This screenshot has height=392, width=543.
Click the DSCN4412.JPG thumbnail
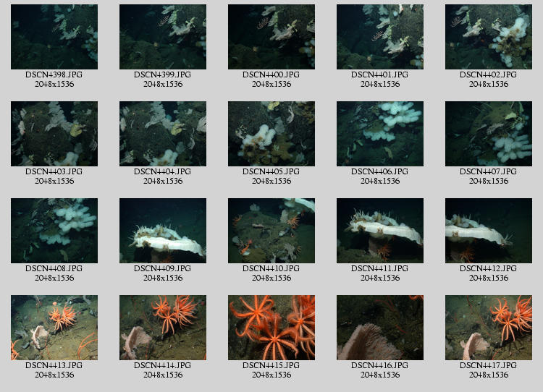pyautogui.click(x=489, y=231)
